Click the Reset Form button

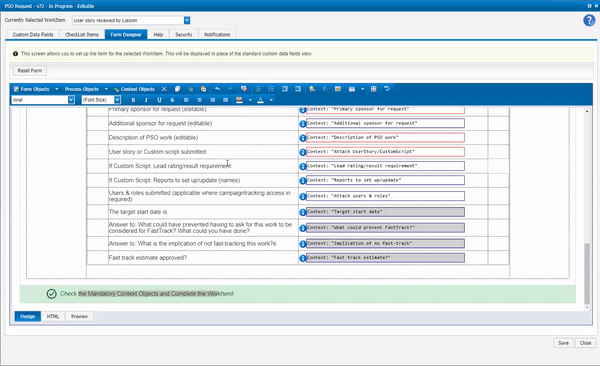tap(30, 70)
